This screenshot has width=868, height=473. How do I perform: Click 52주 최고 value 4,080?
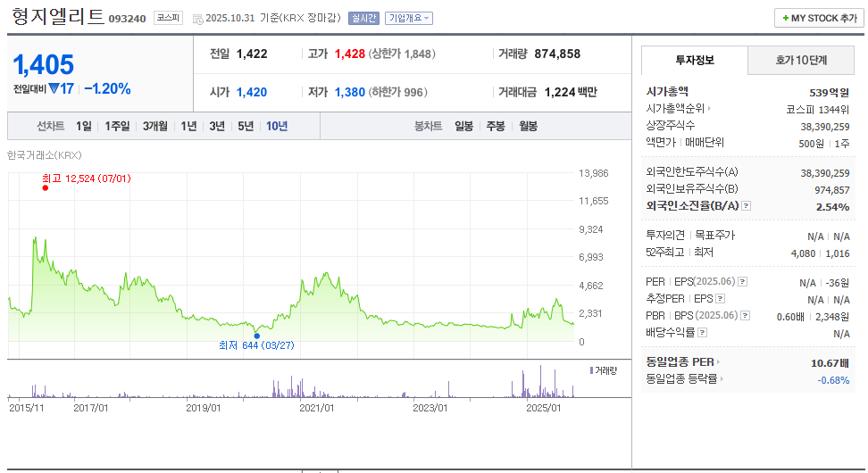tap(803, 253)
